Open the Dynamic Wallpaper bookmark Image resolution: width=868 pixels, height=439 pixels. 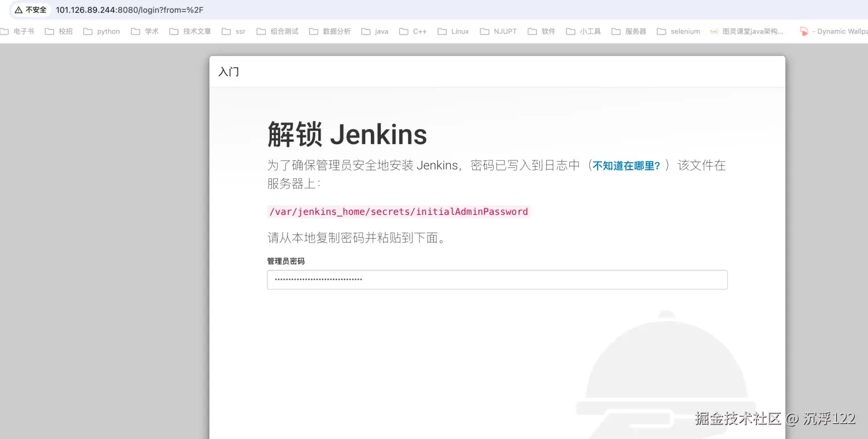pos(833,31)
